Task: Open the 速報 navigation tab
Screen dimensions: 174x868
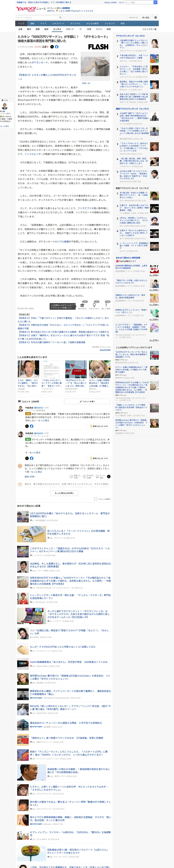Action: pos(32,24)
